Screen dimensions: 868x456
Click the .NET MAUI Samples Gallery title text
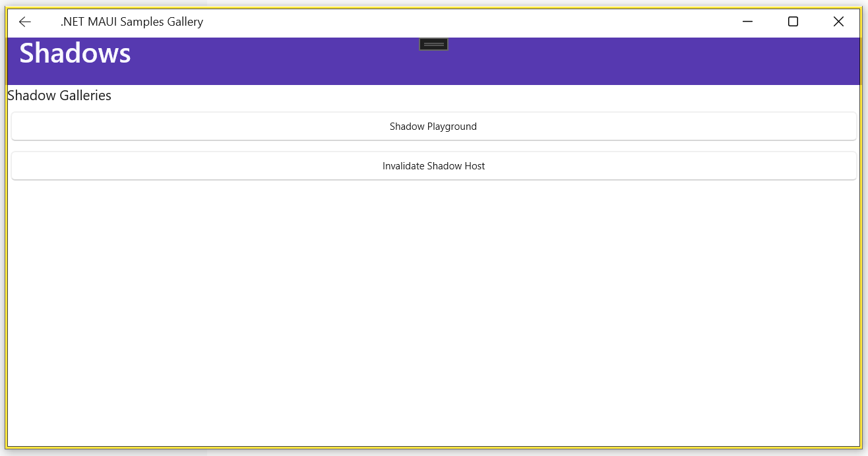(132, 22)
